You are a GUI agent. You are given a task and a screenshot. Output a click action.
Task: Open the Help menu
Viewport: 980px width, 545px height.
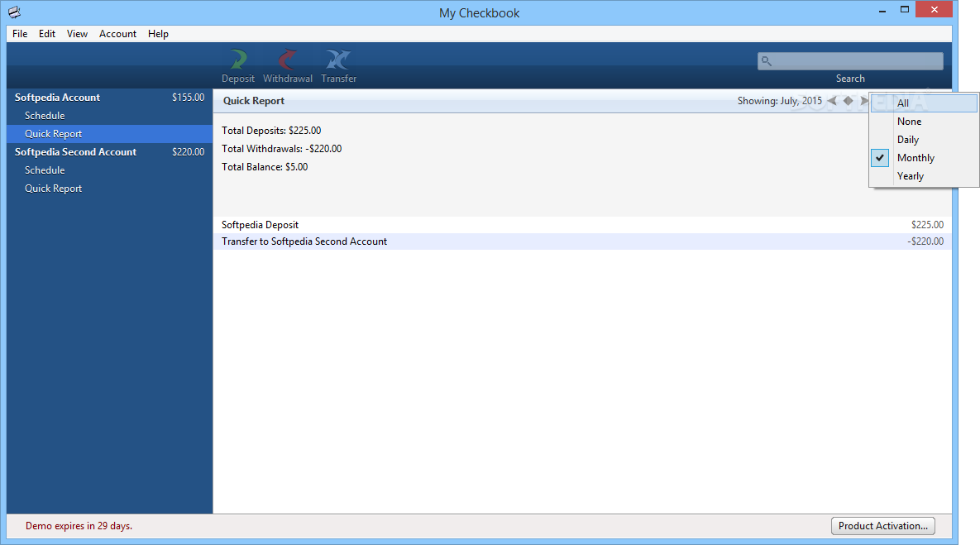coord(158,34)
